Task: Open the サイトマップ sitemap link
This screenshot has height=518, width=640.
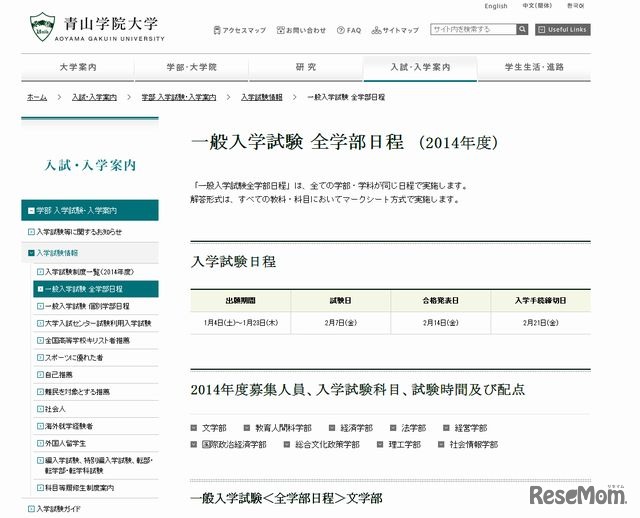Action: (x=396, y=30)
